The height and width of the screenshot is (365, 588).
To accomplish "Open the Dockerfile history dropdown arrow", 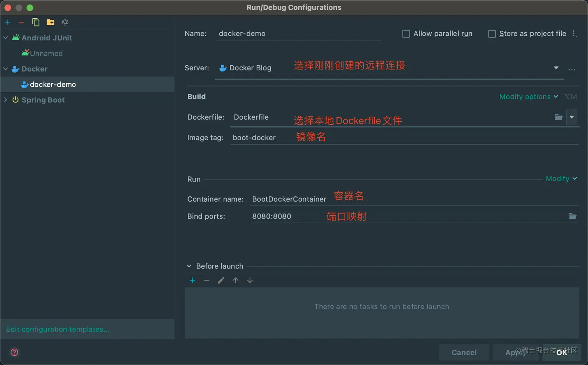I will 572,117.
